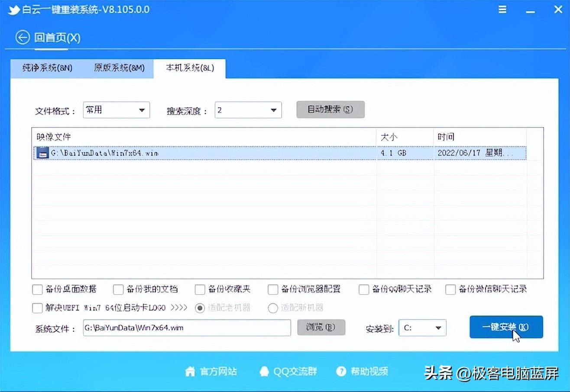Click the back arrow icon beside 回首页
The height and width of the screenshot is (392, 570).
coord(23,38)
